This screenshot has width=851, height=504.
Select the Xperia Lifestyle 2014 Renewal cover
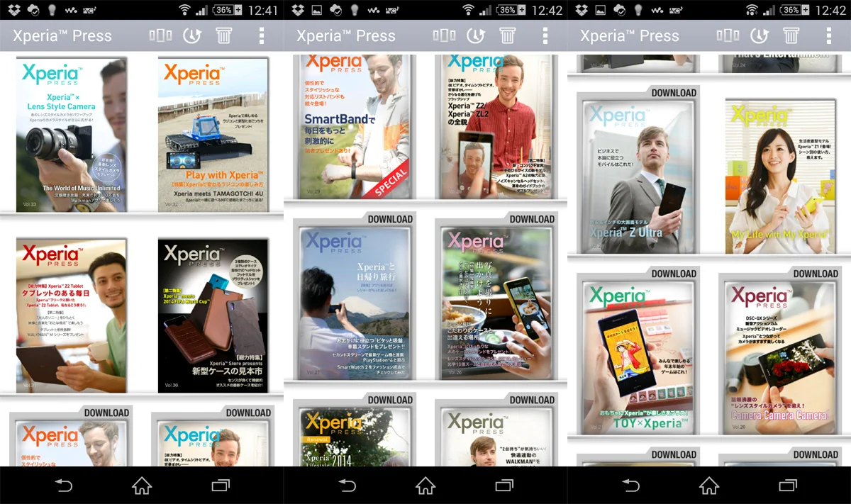(355, 437)
